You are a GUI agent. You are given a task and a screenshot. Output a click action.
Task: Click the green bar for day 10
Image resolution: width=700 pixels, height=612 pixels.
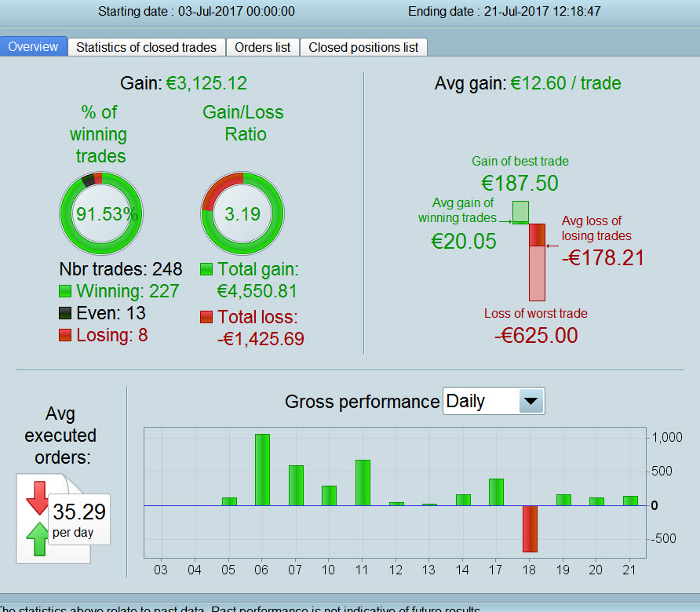click(x=329, y=496)
